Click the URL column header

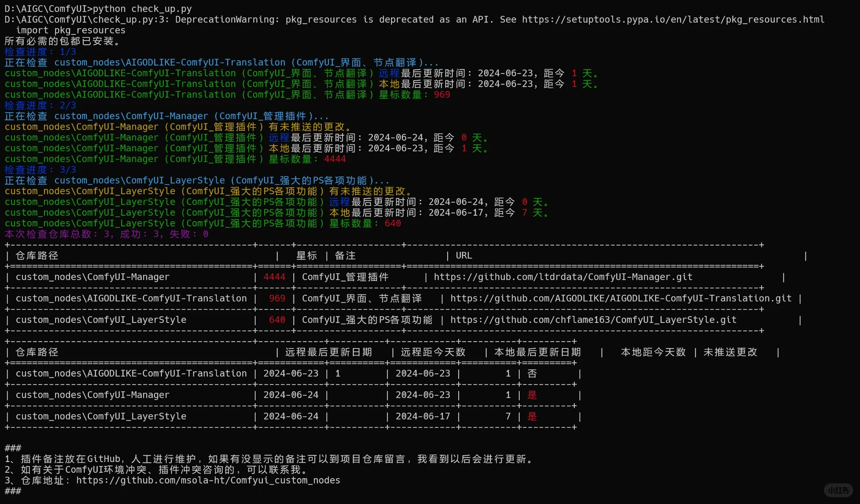(x=463, y=255)
